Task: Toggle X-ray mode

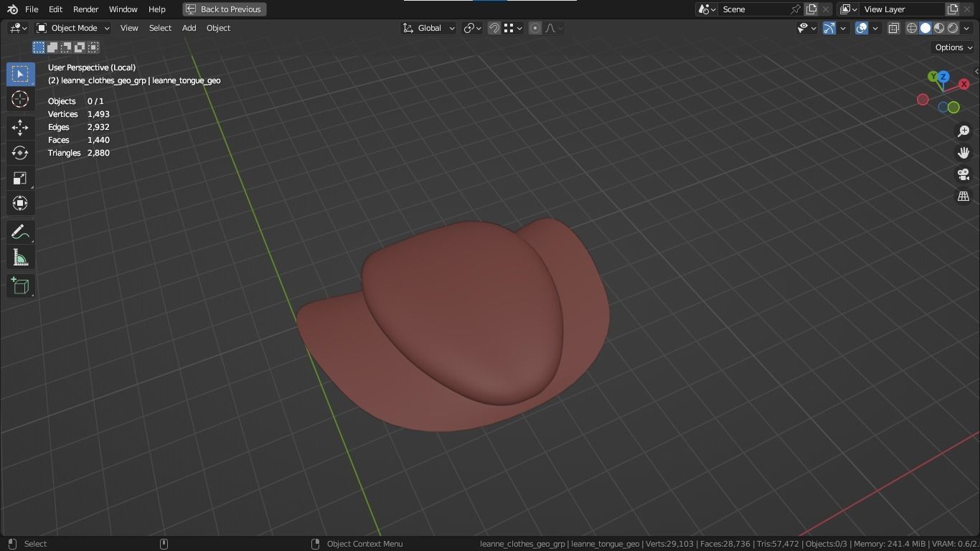Action: click(894, 28)
